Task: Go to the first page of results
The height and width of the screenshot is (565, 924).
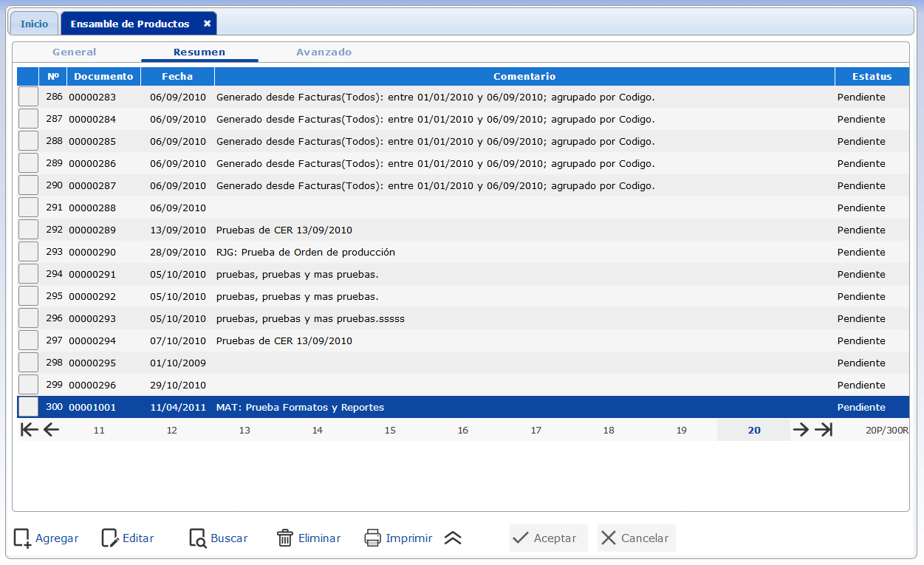Action: (x=30, y=430)
